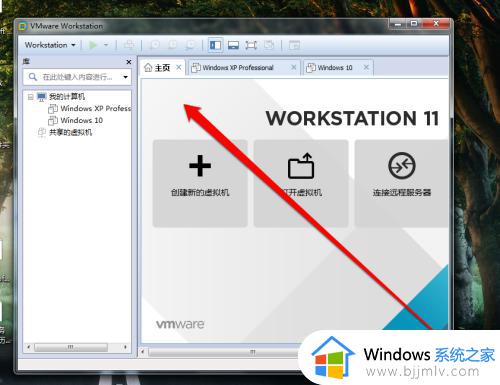Minimize the VMware Workstation window
Image resolution: width=500 pixels, height=385 pixels.
[x=397, y=23]
